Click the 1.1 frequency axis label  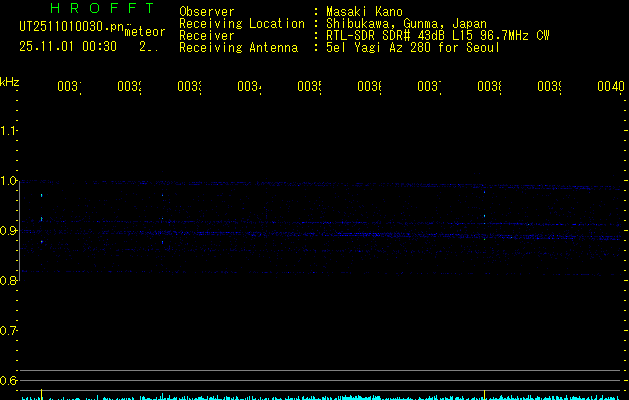click(x=9, y=130)
